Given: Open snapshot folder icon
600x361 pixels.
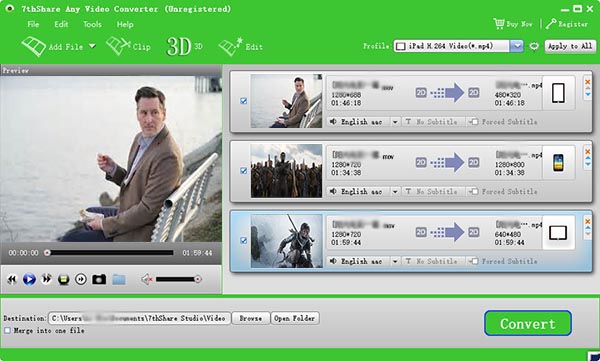Looking at the screenshot, I should pyautogui.click(x=119, y=279).
